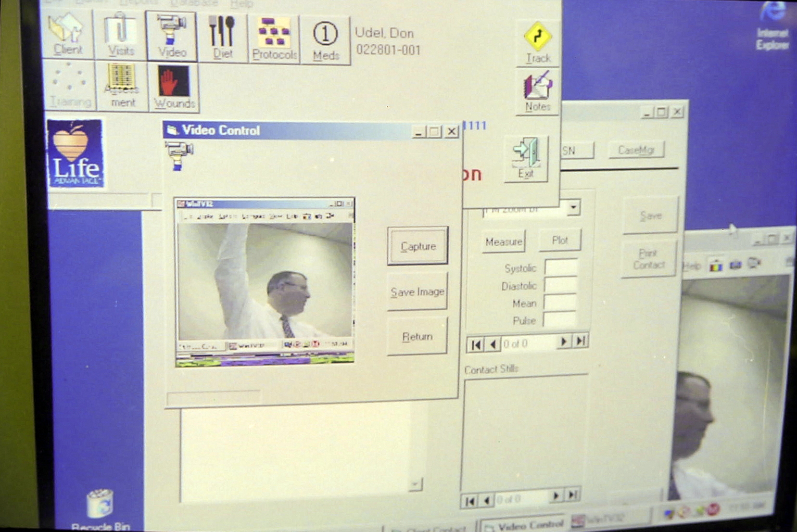Switch to Video Control in the taskbar
Image resolution: width=797 pixels, height=532 pixels.
(x=525, y=525)
